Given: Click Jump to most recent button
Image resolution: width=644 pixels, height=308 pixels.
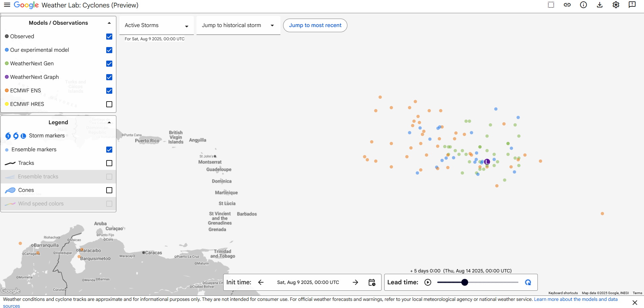Looking at the screenshot, I should [315, 25].
